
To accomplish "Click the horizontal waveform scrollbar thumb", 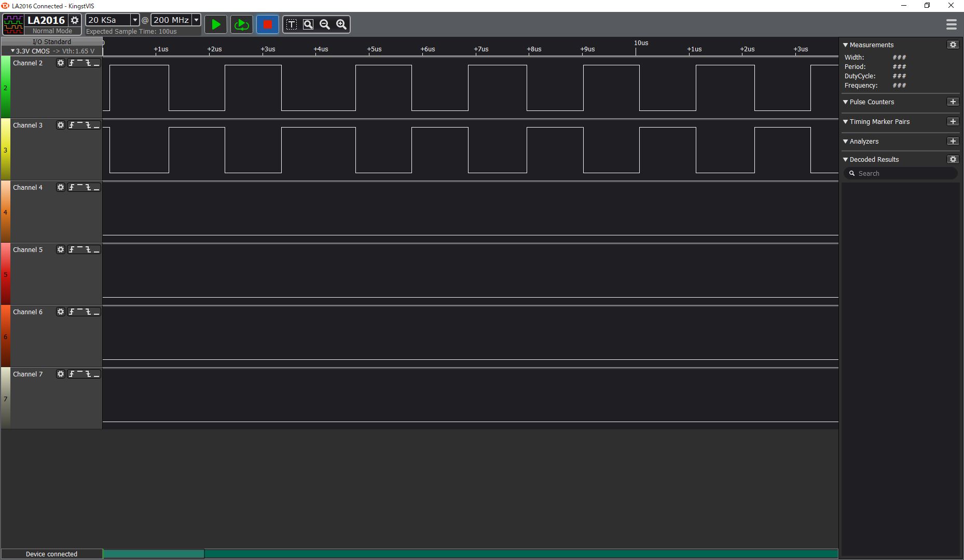I will point(154,554).
